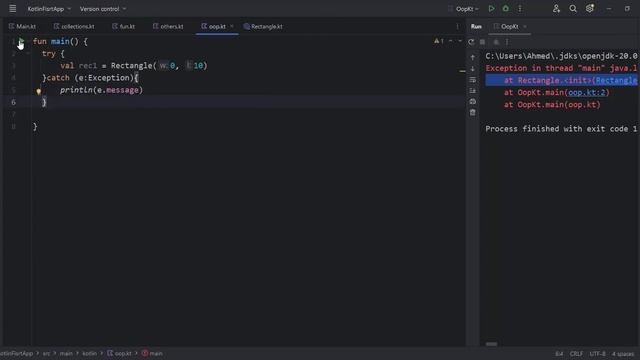Open the Code With Me add-user icon
Viewport: 640px width, 360px height.
[x=556, y=9]
